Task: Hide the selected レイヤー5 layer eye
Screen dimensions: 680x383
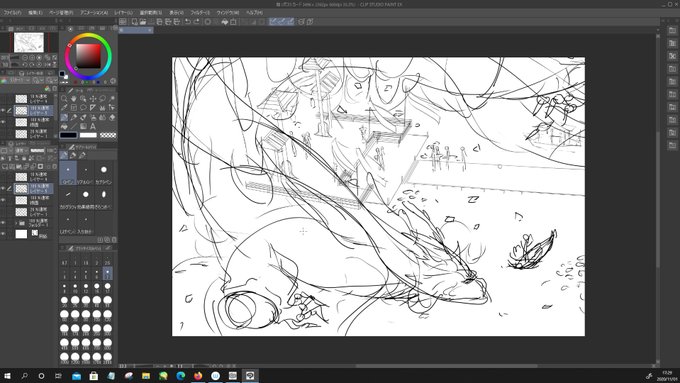Action: point(3,189)
